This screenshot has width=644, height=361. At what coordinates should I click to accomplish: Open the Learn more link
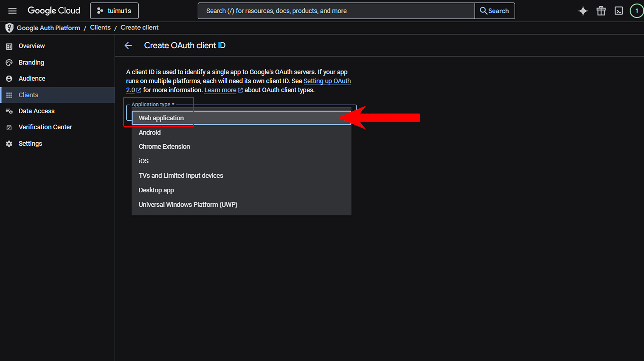coord(220,90)
